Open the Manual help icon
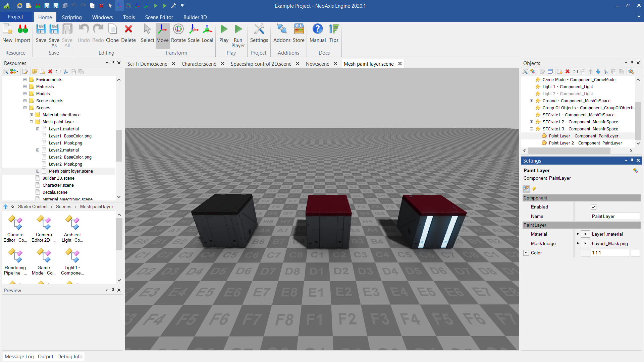The height and width of the screenshot is (362, 644). click(317, 34)
